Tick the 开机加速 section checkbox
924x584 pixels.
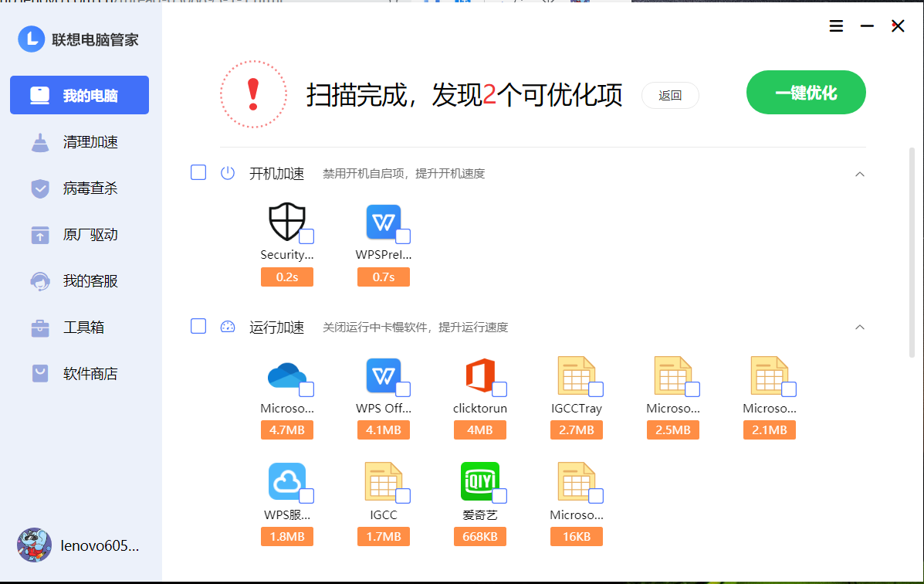click(x=198, y=173)
